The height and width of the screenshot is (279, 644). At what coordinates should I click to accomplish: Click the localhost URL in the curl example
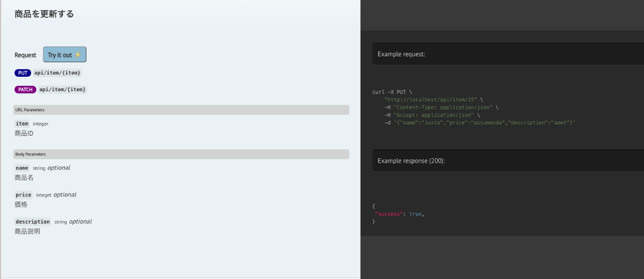click(430, 100)
